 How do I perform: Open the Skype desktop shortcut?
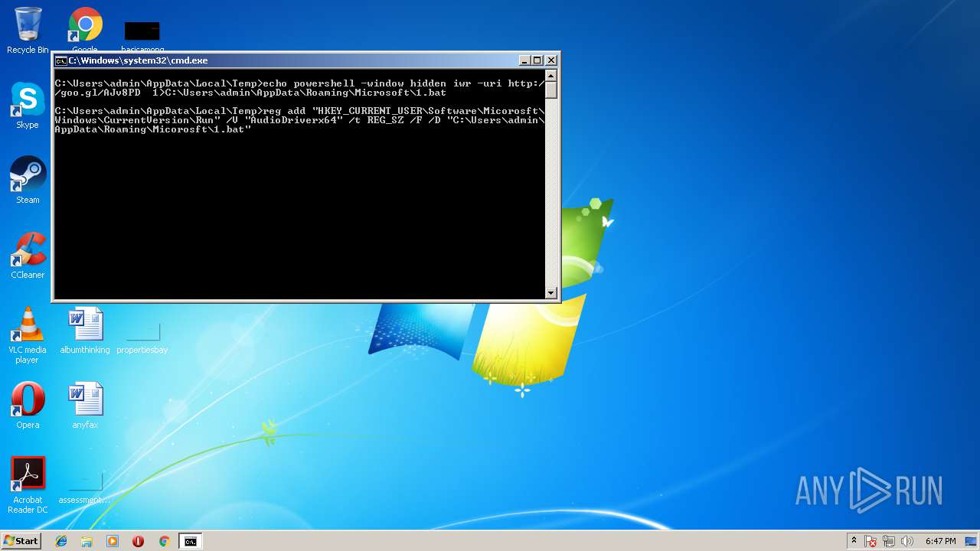28,106
